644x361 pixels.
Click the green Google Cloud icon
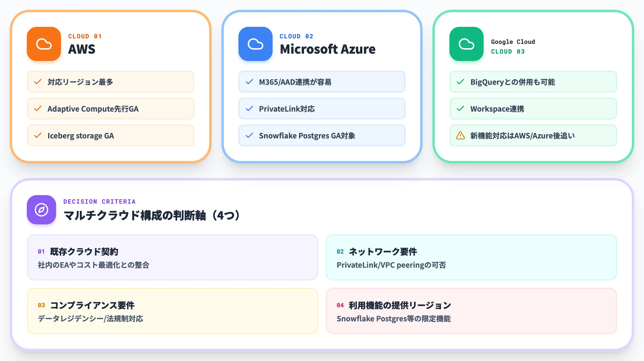click(467, 44)
